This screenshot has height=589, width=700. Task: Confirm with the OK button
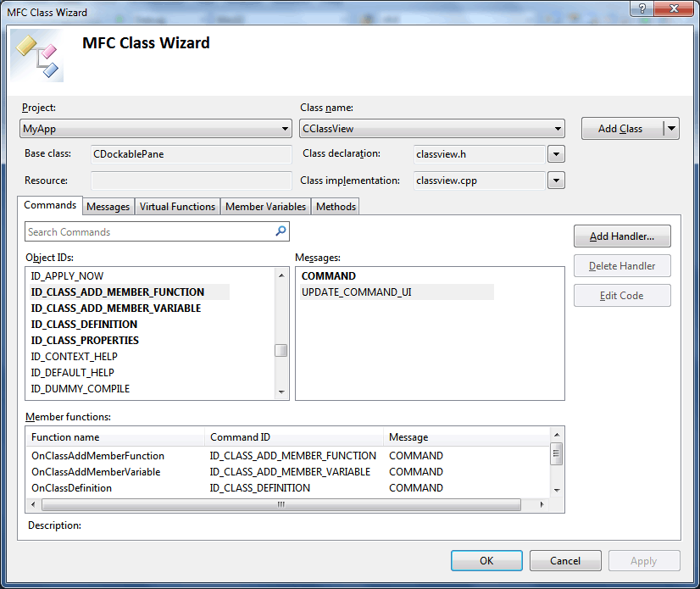[x=486, y=560]
